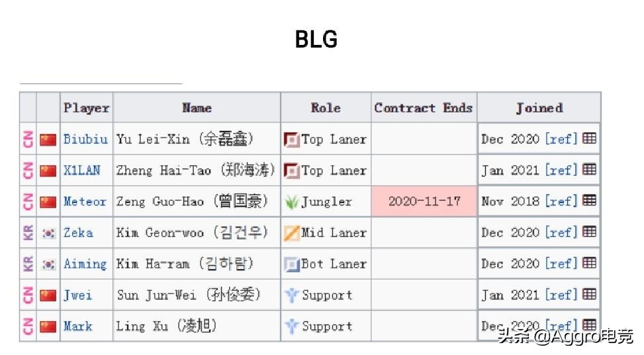This screenshot has width=644, height=355.
Task: Click the table icon in X1LAN's row
Action: tap(589, 169)
